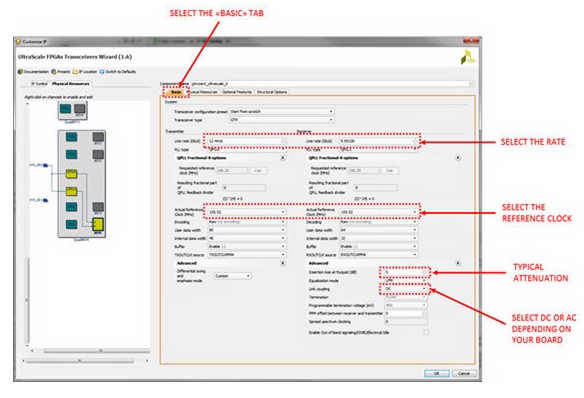Open transmitter User data width dropdown
Screen dimensions: 584x398
click(x=247, y=230)
